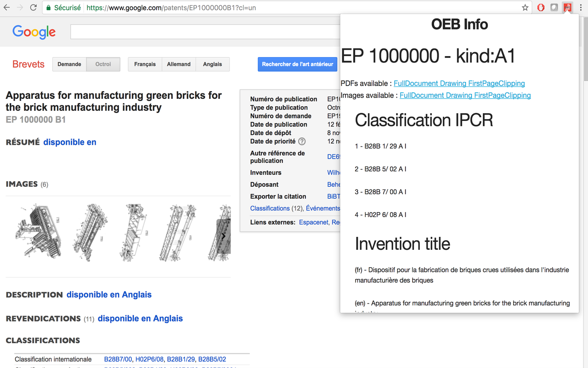Switch language to Allemand
Screen dimensions: 588x368
coord(179,64)
